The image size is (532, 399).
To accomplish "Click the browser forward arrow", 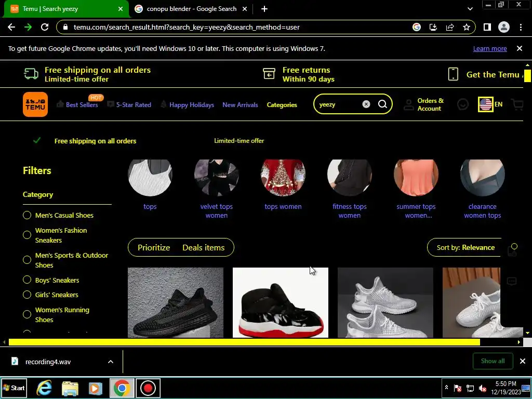I will point(28,27).
